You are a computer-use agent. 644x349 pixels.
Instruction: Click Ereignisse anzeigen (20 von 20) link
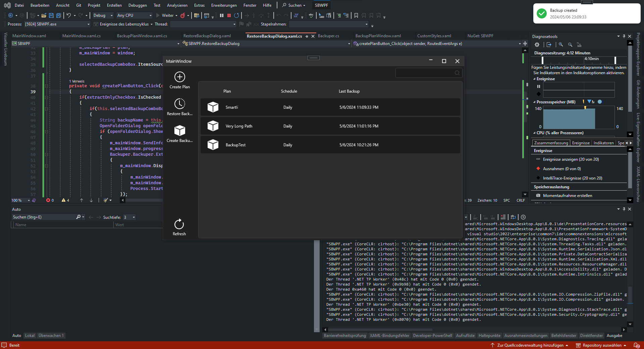tap(571, 159)
